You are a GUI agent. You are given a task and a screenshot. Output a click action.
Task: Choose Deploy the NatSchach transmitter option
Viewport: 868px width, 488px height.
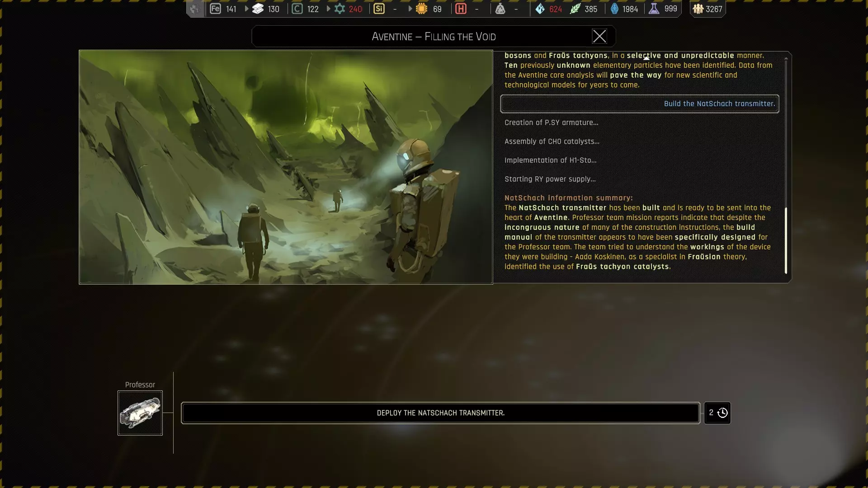[440, 413]
